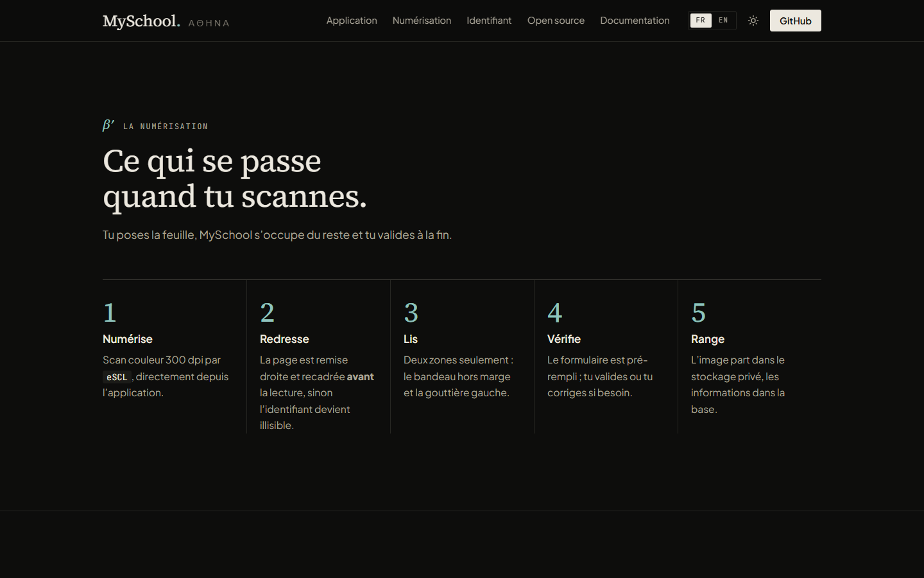Click the 'Vérifie' step title
The image size is (924, 578).
point(564,339)
